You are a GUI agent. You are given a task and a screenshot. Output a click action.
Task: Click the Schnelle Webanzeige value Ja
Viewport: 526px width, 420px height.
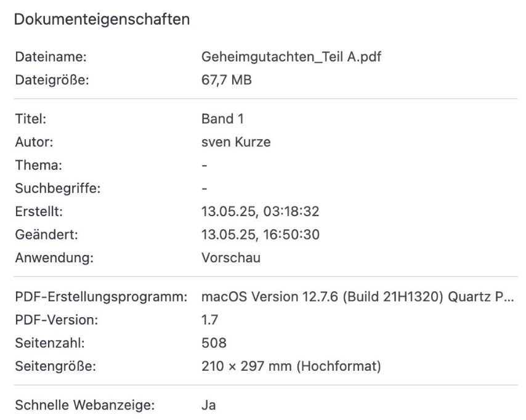coord(208,405)
